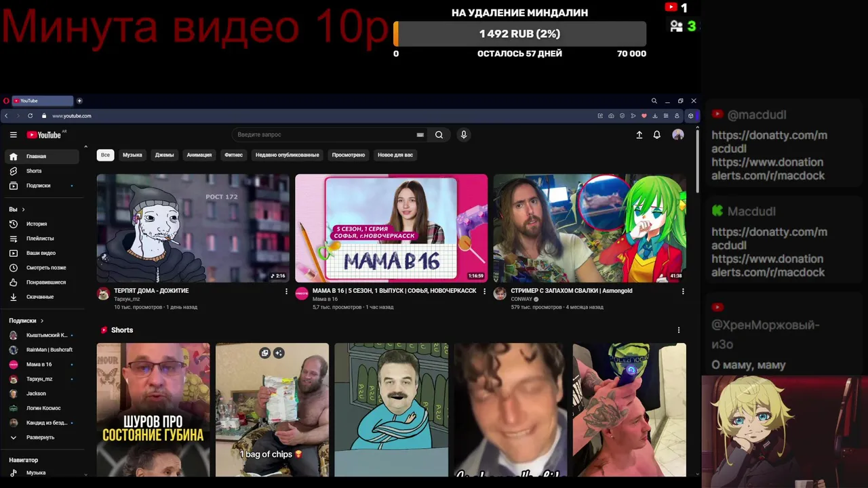The width and height of the screenshot is (868, 488).
Task: Open the on-screen keyboard in the search box
Action: 420,135
